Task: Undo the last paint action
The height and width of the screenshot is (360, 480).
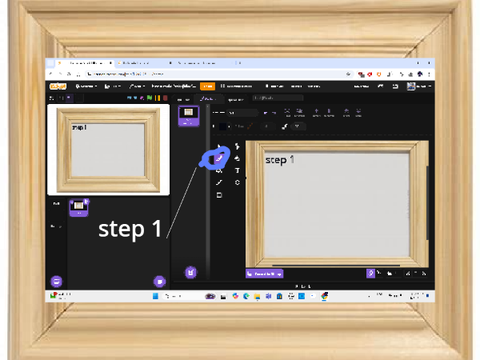Action: [x=266, y=113]
